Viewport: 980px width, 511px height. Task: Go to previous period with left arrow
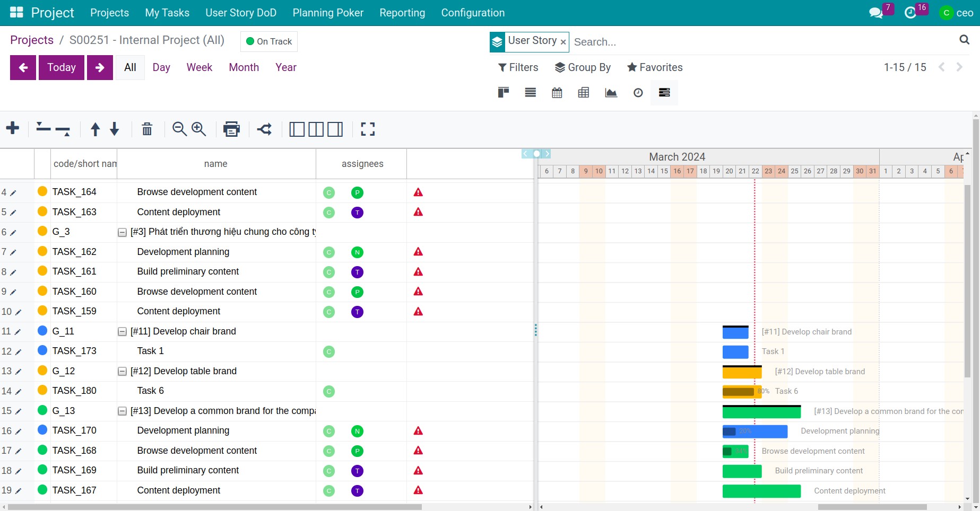(23, 67)
